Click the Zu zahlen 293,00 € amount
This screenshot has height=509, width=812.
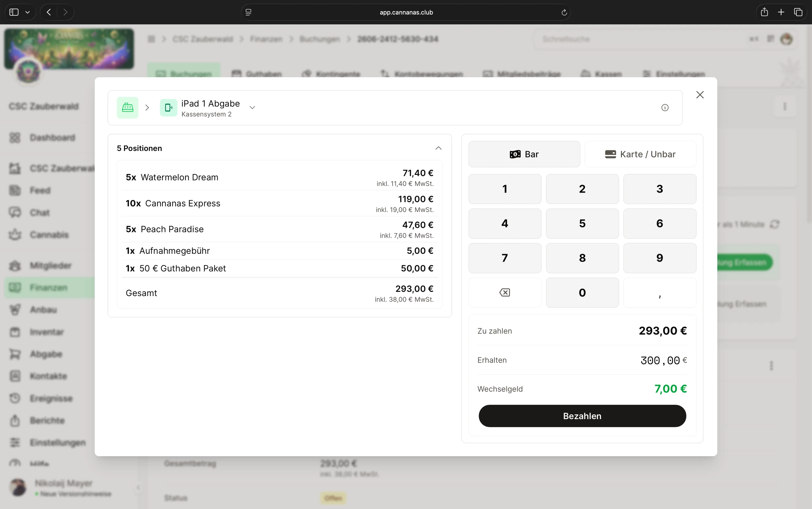pos(663,331)
